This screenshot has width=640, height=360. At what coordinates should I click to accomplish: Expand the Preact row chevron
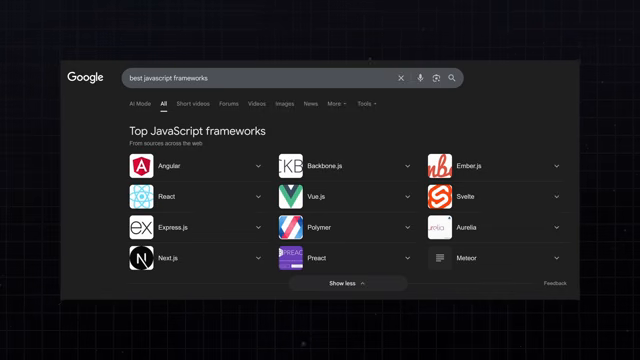tap(407, 258)
